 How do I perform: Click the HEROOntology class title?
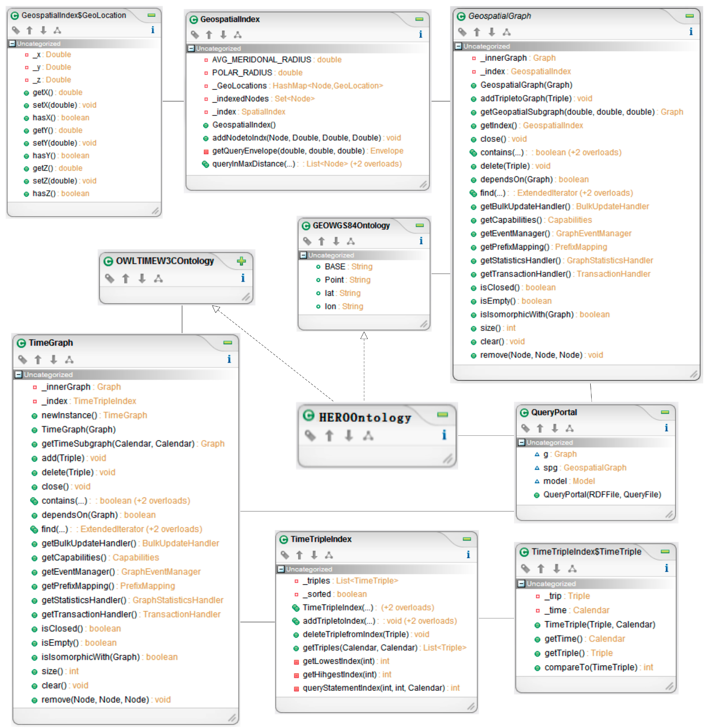[x=365, y=417]
